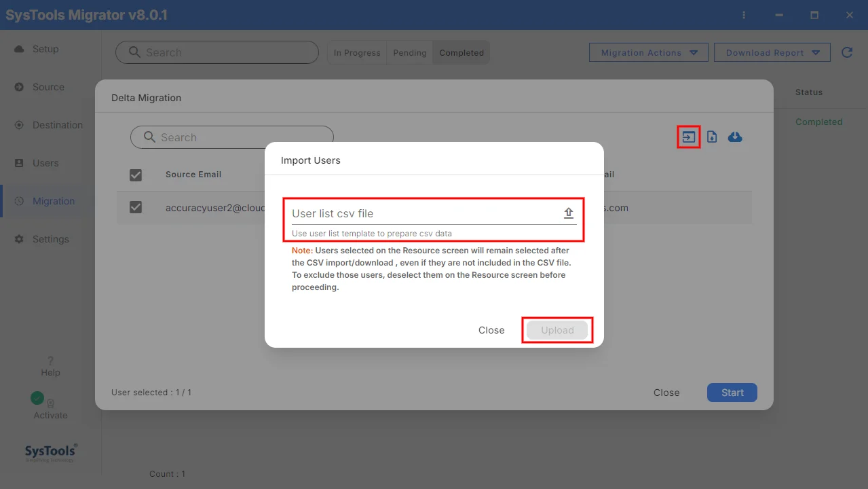Click Close in the Delta Migration dialog

[x=666, y=393]
